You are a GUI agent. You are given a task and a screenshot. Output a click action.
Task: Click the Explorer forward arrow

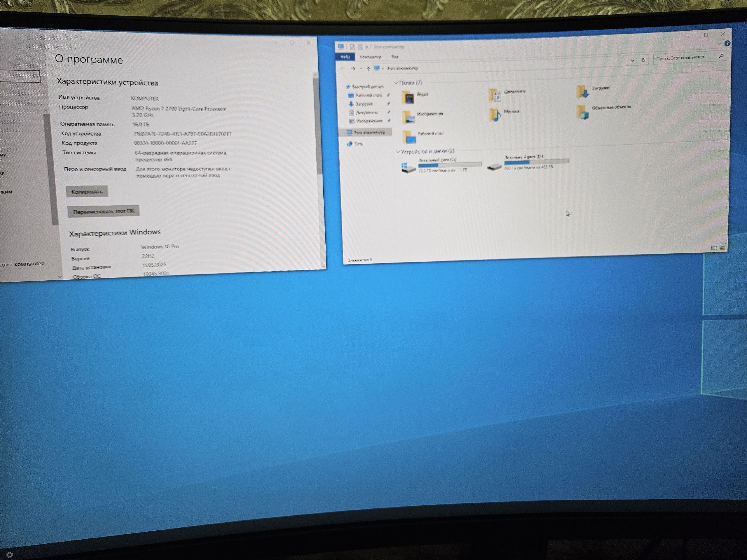click(x=353, y=69)
